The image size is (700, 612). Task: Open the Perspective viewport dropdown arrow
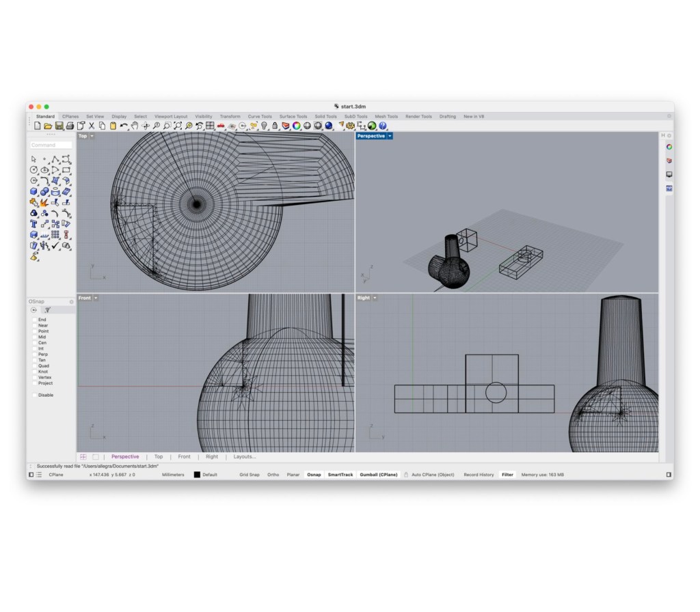coord(390,136)
